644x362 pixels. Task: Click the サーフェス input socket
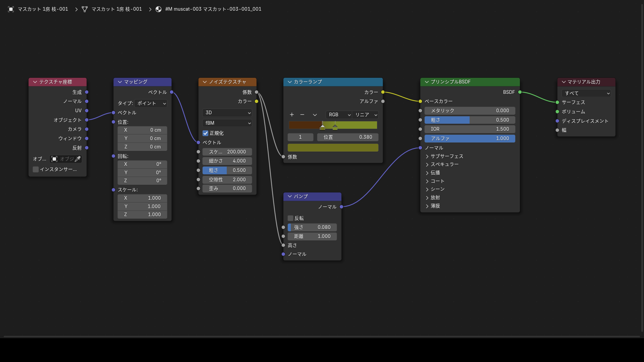[557, 102]
